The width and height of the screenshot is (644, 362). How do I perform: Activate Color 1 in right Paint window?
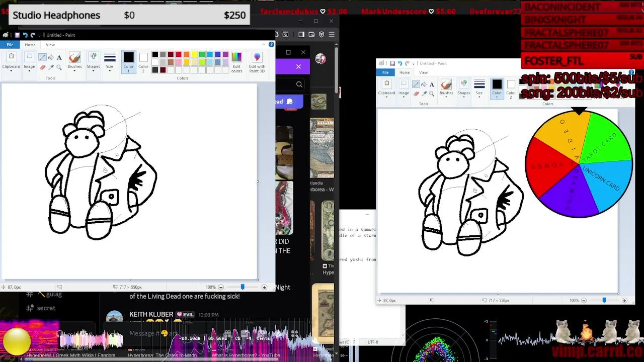(x=497, y=88)
